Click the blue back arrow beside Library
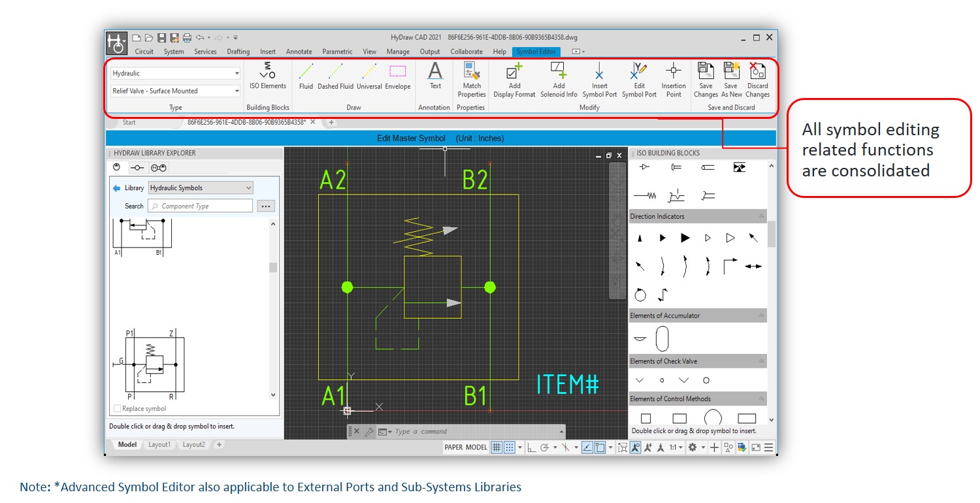The width and height of the screenshot is (980, 503). 117,187
